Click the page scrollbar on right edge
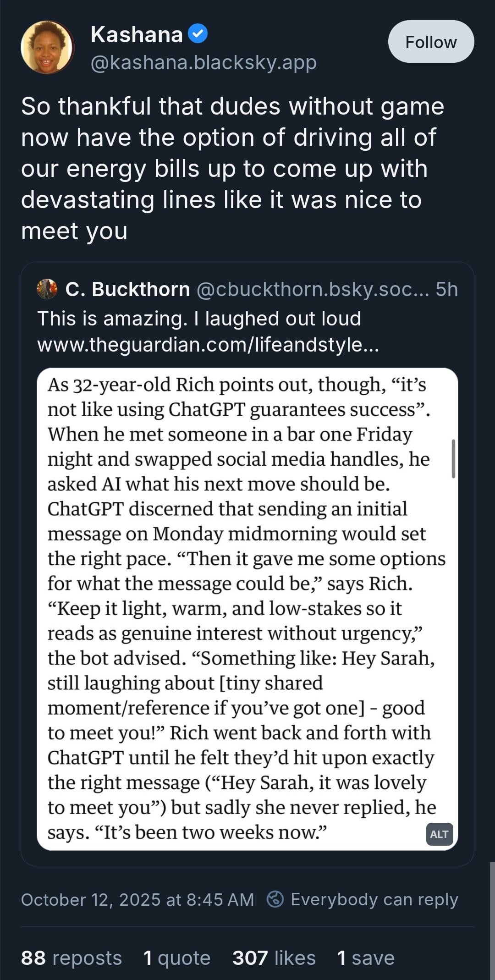 (x=492, y=920)
